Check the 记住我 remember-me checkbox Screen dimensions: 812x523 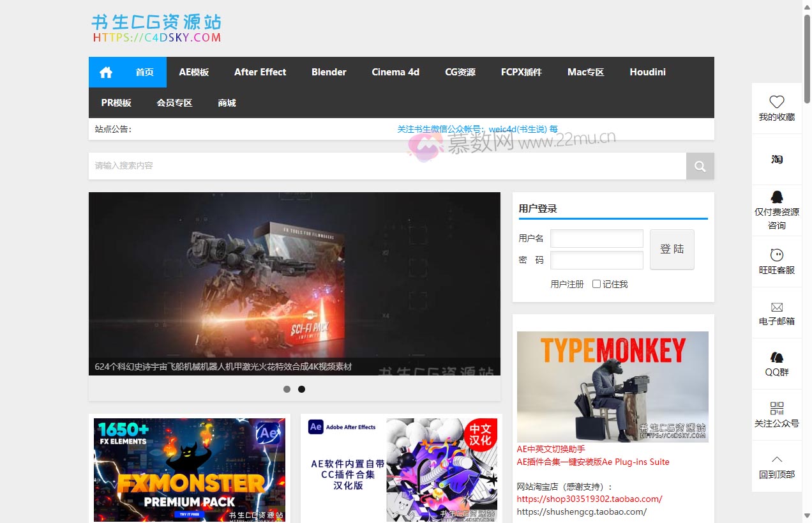(x=595, y=284)
